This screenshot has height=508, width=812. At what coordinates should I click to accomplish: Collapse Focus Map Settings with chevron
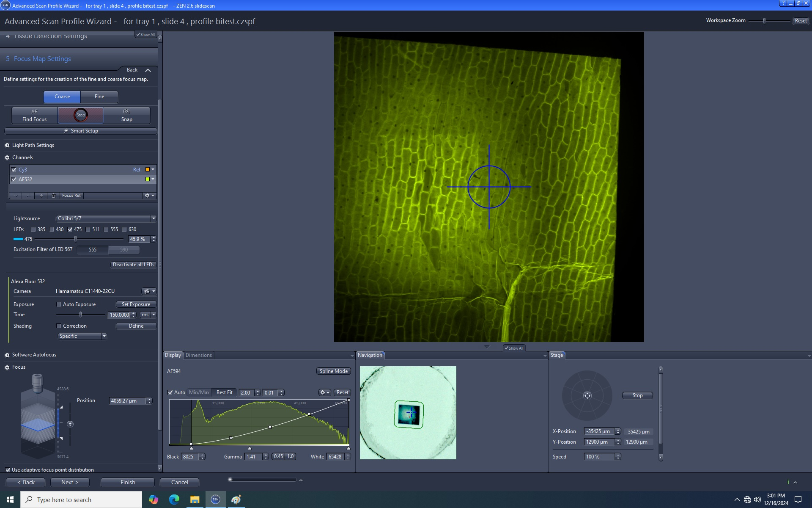pos(148,70)
